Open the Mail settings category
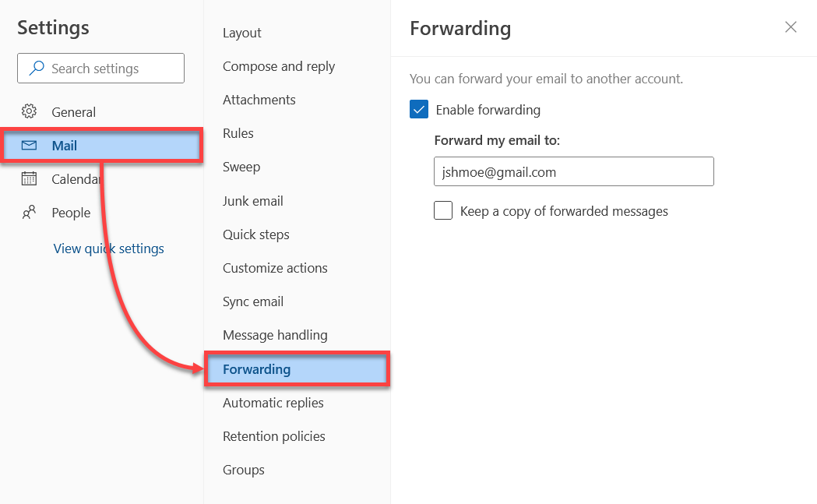 (65, 145)
